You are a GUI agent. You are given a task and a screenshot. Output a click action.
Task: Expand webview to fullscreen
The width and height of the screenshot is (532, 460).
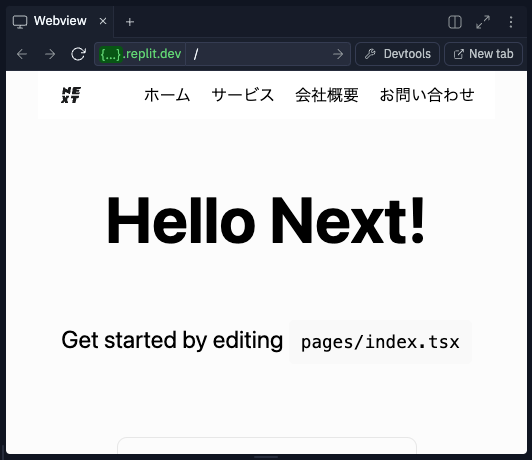pyautogui.click(x=483, y=22)
